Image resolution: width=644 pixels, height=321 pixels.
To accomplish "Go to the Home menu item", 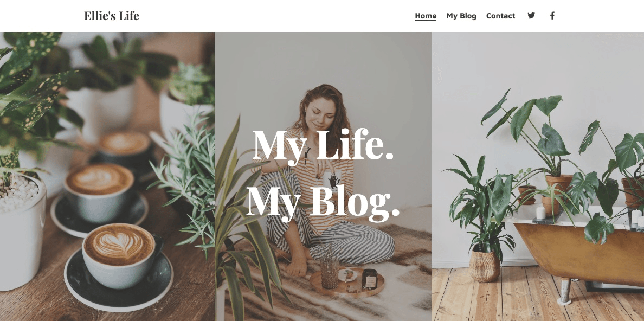I will (x=426, y=16).
